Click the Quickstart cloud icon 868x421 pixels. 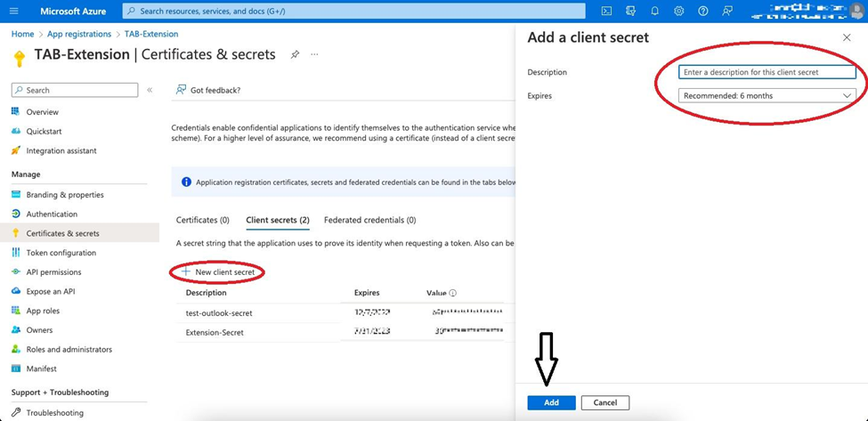tap(15, 131)
